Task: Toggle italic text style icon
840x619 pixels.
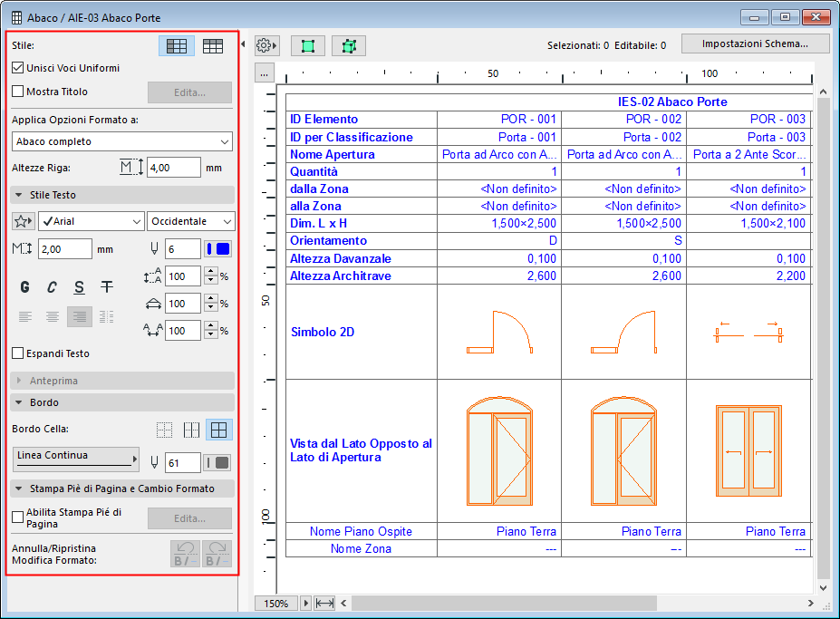Action: tap(53, 287)
